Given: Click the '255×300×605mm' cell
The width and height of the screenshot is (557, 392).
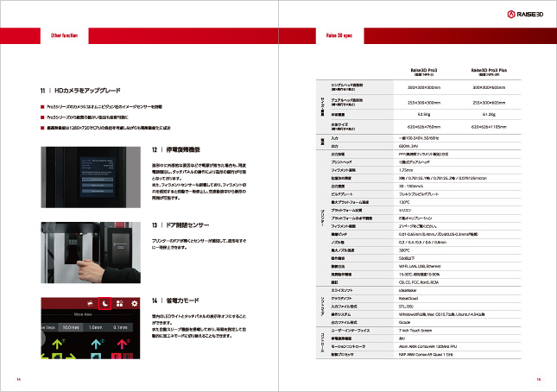Looking at the screenshot, I should [x=489, y=103].
